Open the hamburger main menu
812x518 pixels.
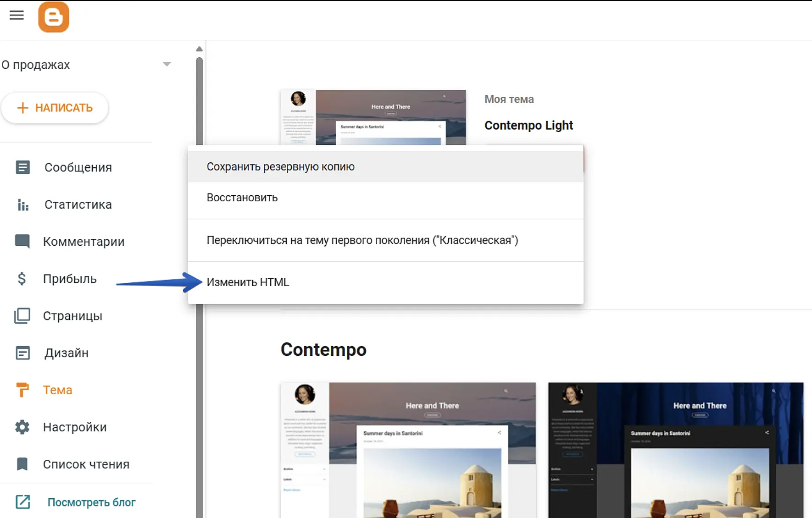pos(17,16)
